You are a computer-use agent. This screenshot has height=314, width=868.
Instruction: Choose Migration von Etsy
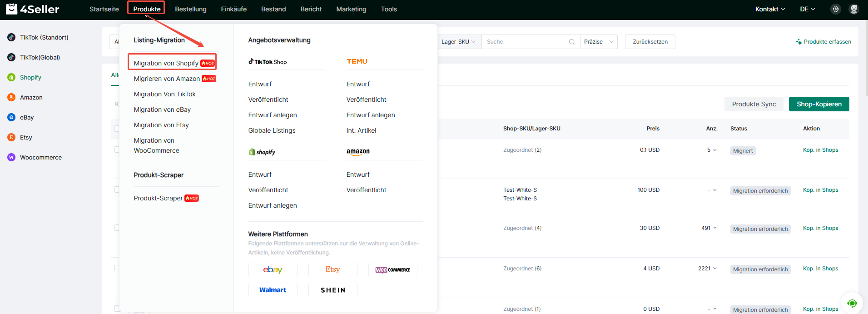(161, 125)
